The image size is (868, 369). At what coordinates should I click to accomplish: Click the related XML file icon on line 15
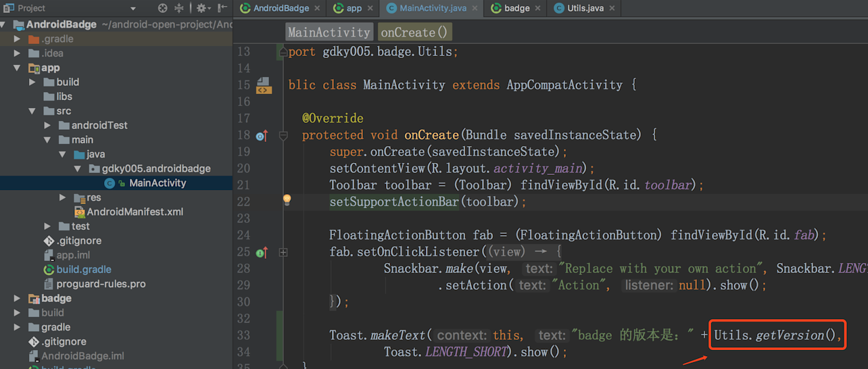point(263,85)
